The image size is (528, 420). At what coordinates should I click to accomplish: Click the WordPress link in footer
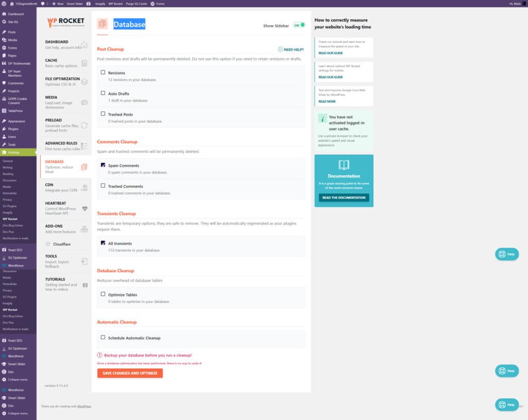click(84, 406)
